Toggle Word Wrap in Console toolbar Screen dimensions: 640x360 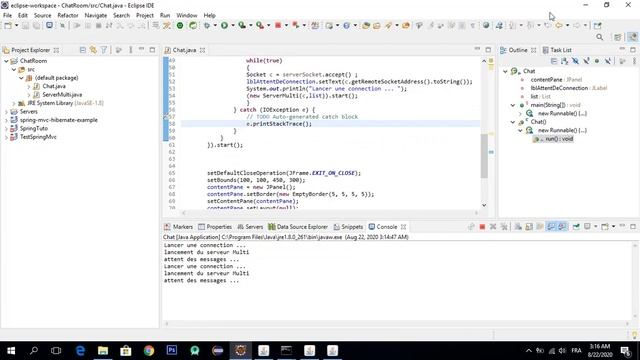click(x=540, y=227)
